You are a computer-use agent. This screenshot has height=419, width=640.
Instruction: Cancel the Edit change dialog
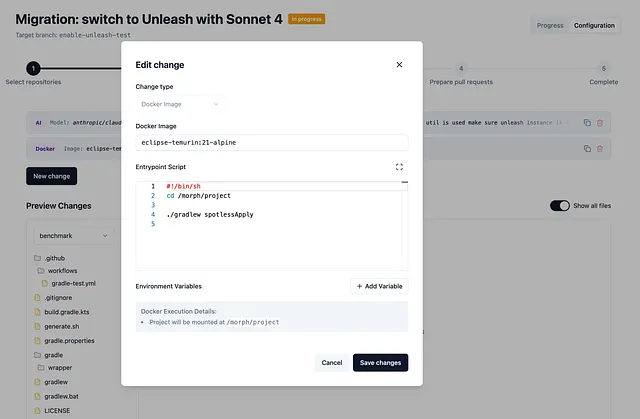click(331, 363)
